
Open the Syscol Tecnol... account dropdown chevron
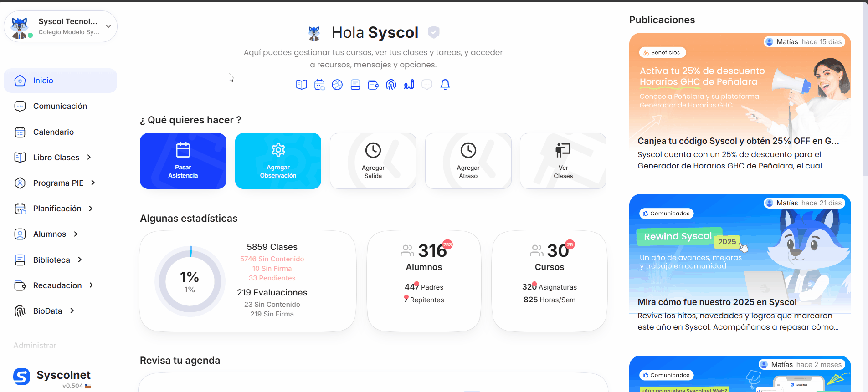pyautogui.click(x=108, y=26)
